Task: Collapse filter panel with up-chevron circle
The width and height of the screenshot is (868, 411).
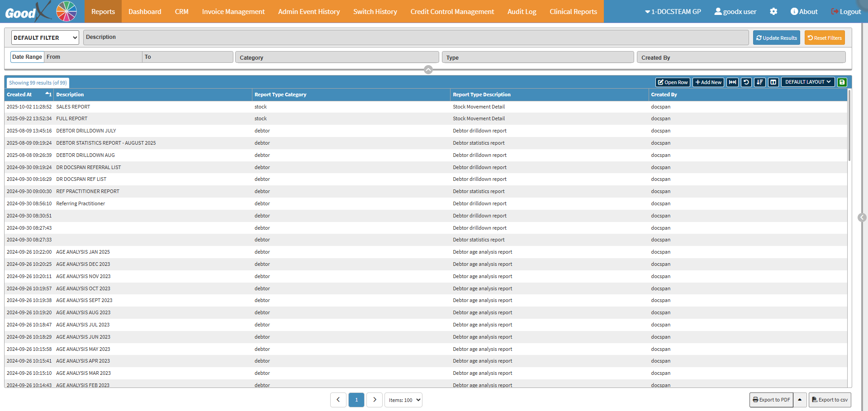Action: point(428,70)
